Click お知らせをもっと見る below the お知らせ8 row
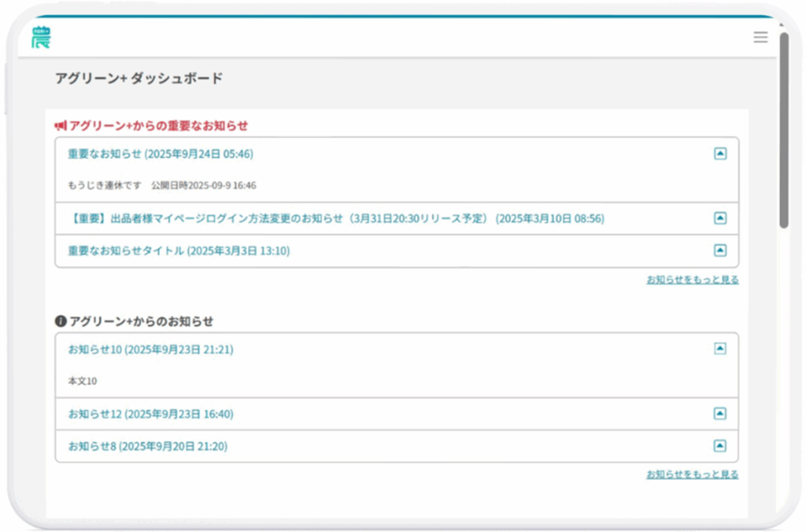This screenshot has width=806, height=532. 692,475
